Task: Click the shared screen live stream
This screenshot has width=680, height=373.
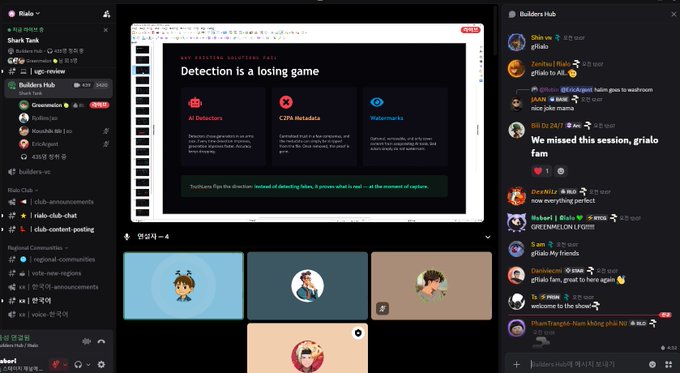Action: point(307,123)
